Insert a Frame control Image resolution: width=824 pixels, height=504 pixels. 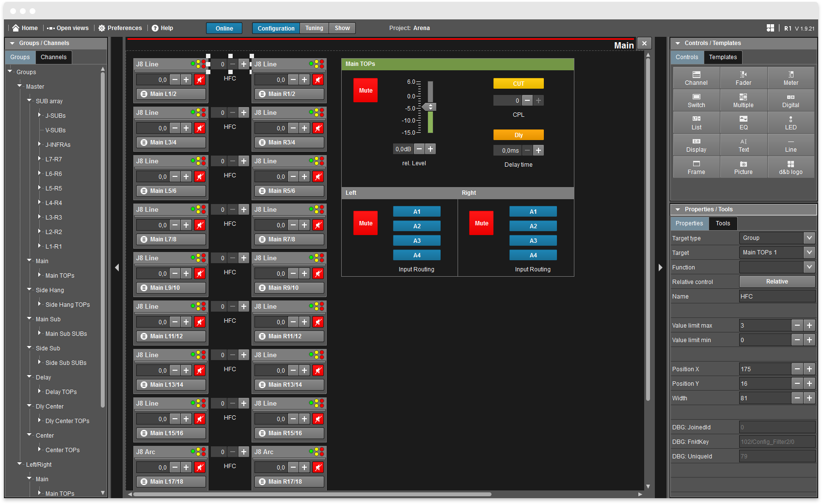click(x=696, y=167)
